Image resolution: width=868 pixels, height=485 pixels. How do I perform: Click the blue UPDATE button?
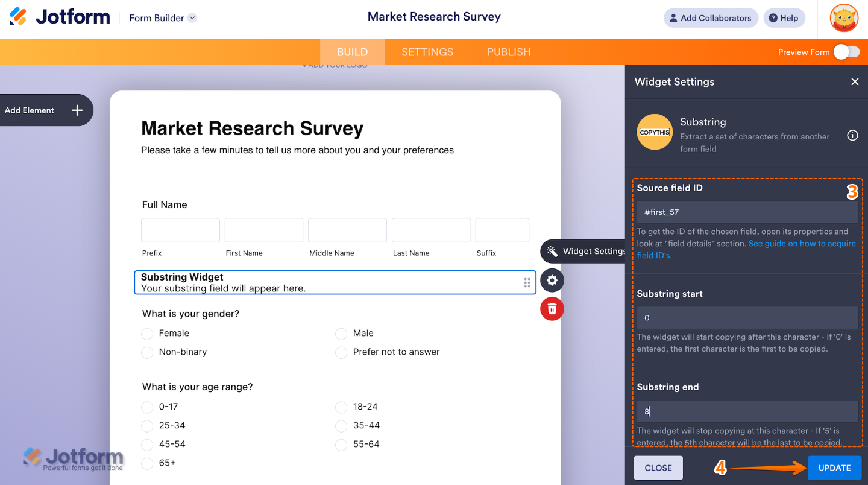coord(834,468)
